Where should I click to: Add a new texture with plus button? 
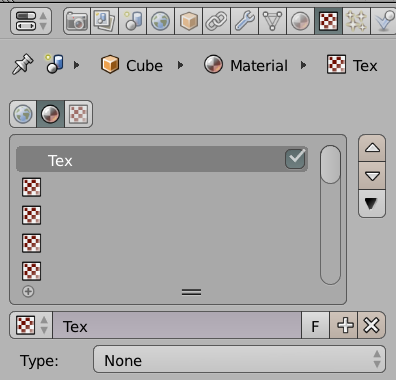(x=344, y=325)
